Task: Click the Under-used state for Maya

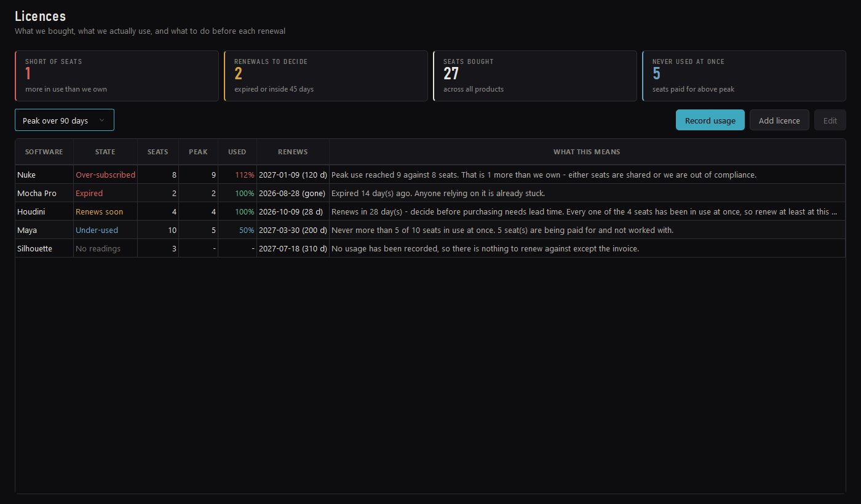Action: point(105,230)
